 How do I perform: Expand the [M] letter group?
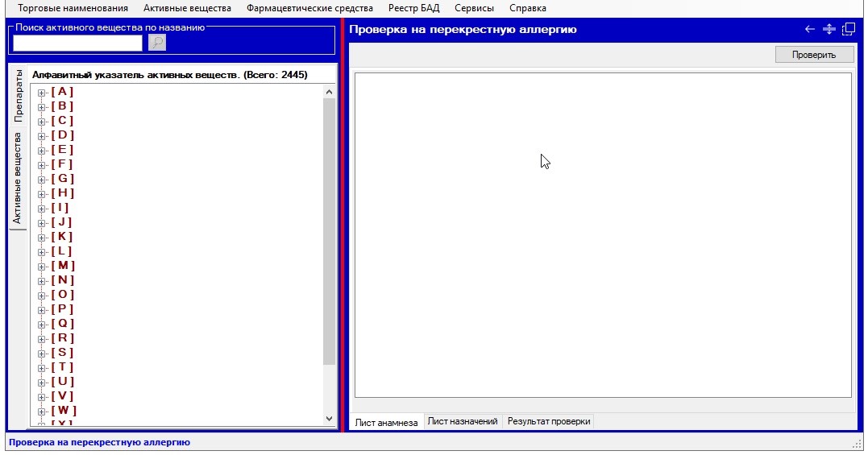[42, 266]
